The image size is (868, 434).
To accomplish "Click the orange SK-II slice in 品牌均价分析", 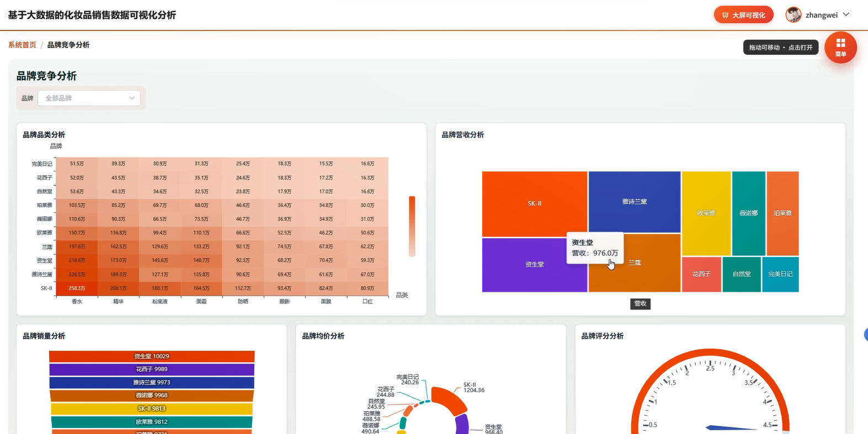I will tap(448, 400).
